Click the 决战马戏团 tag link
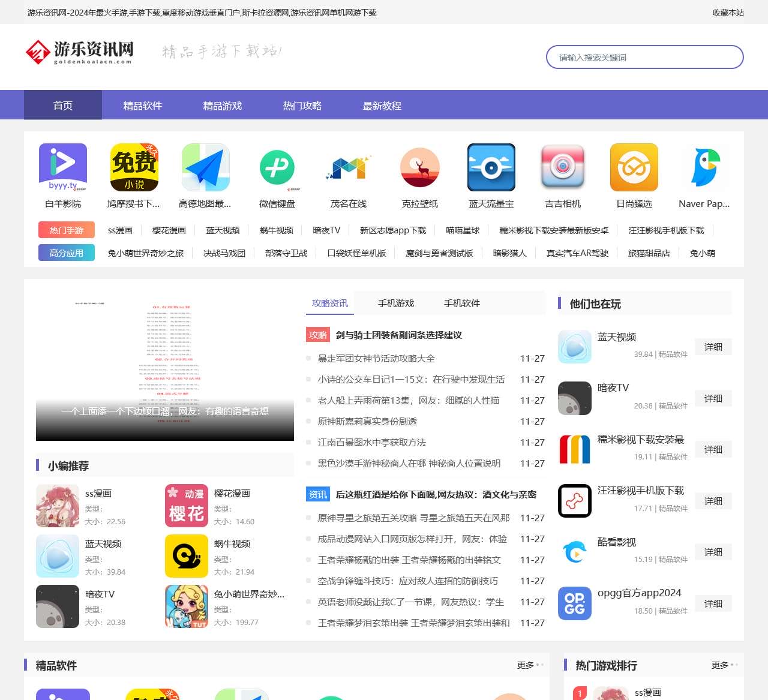This screenshot has height=700, width=768. (224, 253)
